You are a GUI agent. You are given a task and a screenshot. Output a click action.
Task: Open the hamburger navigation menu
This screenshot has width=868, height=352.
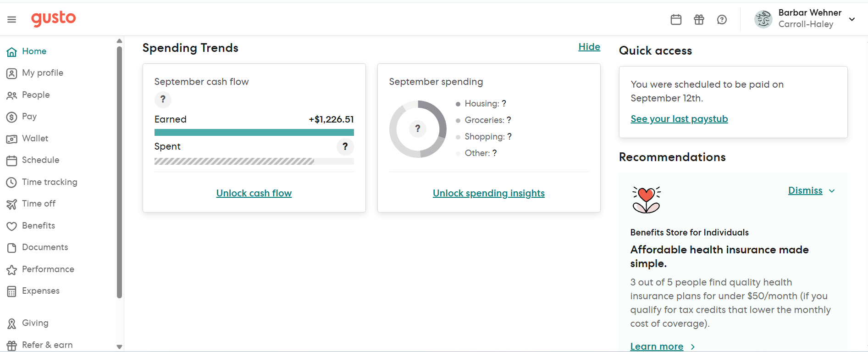pyautogui.click(x=12, y=19)
